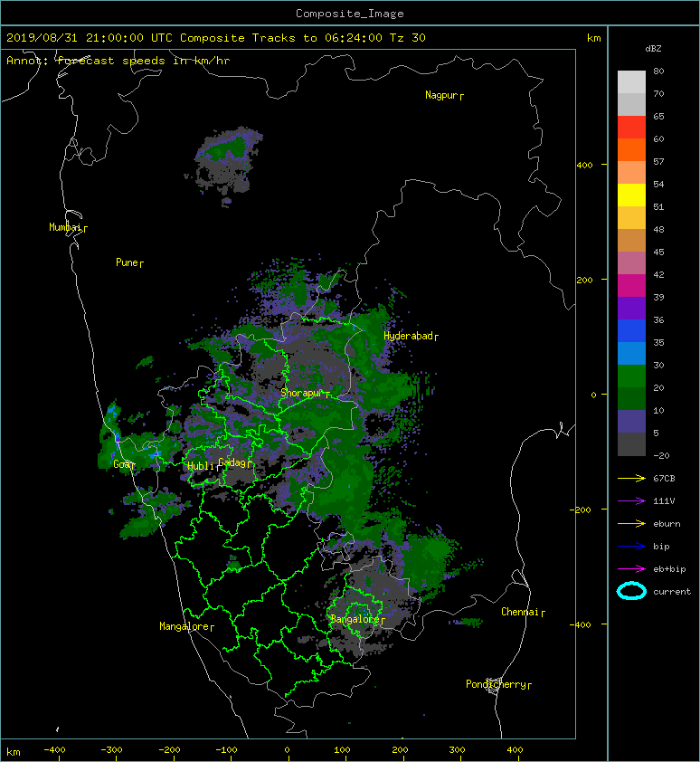Click the mauve 45 dBZ color swatch
This screenshot has width=700, height=762.
[631, 263]
